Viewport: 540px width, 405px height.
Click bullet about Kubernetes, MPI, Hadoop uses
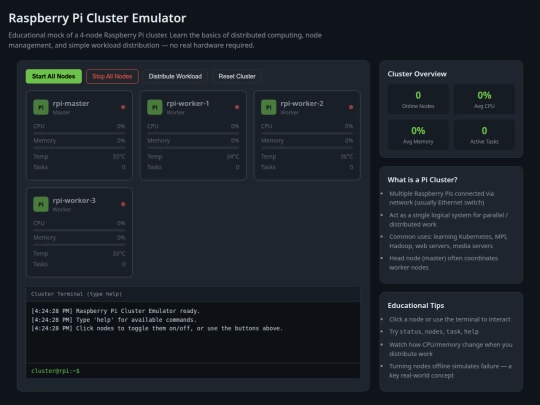tap(448, 241)
